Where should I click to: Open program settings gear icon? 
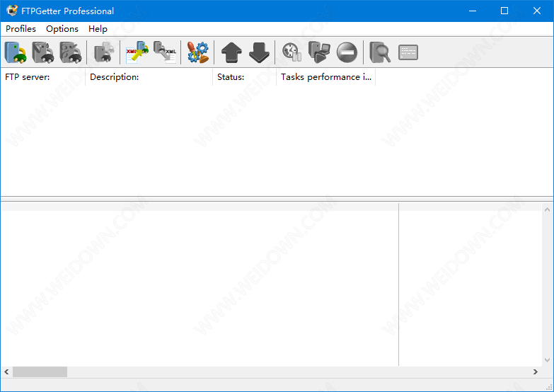pos(198,52)
